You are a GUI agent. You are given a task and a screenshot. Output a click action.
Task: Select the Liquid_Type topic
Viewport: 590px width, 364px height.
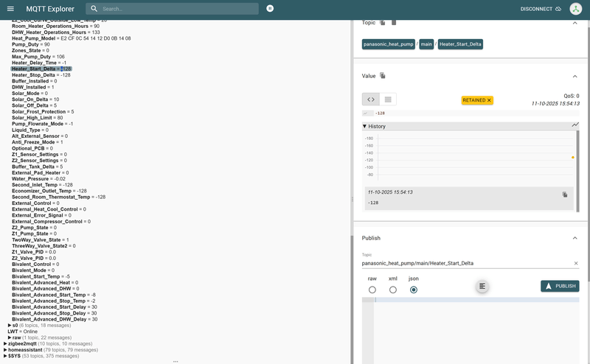30,130
